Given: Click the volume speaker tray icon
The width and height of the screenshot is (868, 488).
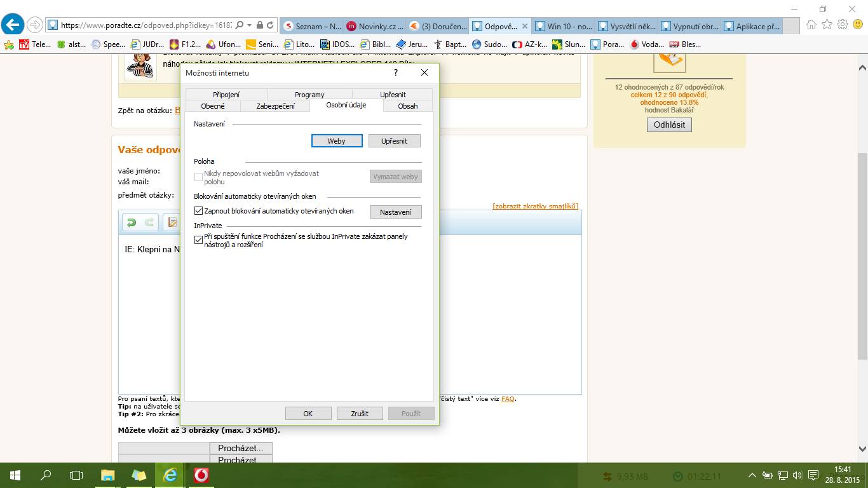Looking at the screenshot, I should point(797,475).
